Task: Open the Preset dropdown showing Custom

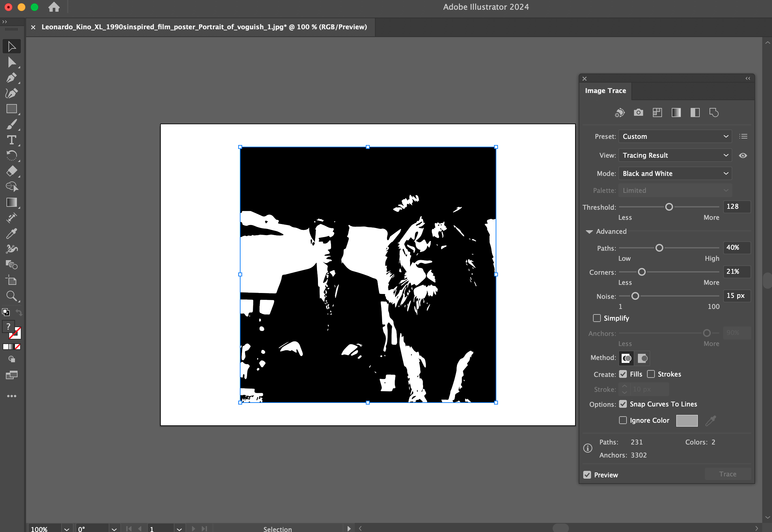Action: point(675,136)
